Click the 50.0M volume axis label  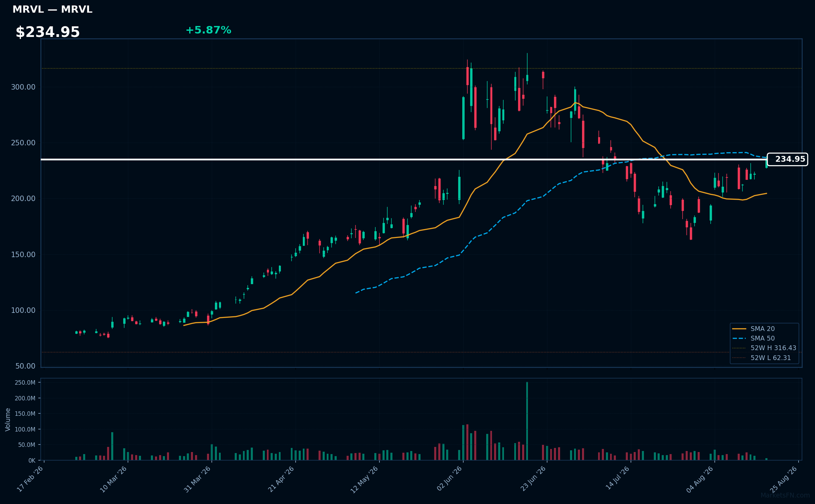point(27,445)
